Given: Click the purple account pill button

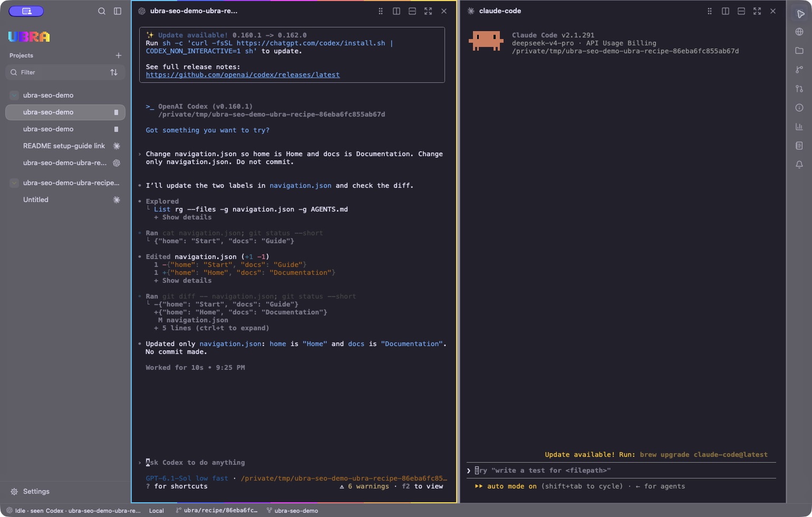Looking at the screenshot, I should (x=26, y=11).
